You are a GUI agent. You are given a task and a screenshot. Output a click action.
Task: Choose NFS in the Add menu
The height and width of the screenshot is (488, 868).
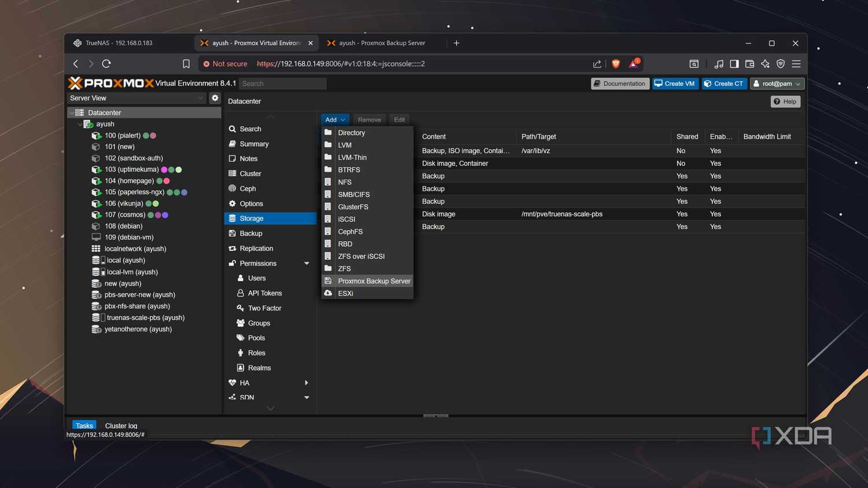pyautogui.click(x=367, y=182)
